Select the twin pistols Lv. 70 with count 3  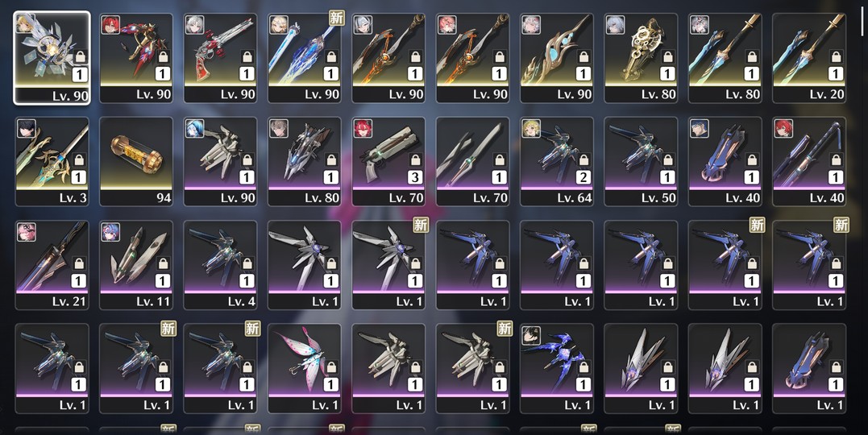click(388, 162)
